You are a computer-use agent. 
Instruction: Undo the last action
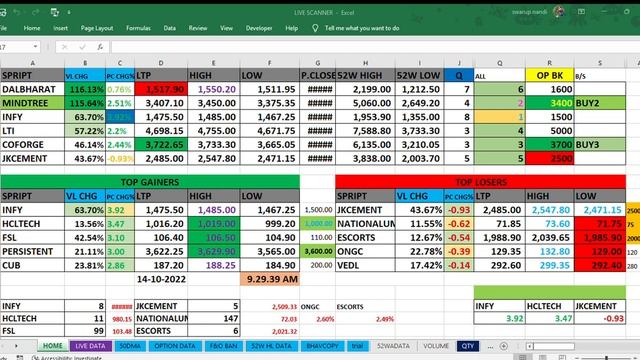pyautogui.click(x=17, y=13)
